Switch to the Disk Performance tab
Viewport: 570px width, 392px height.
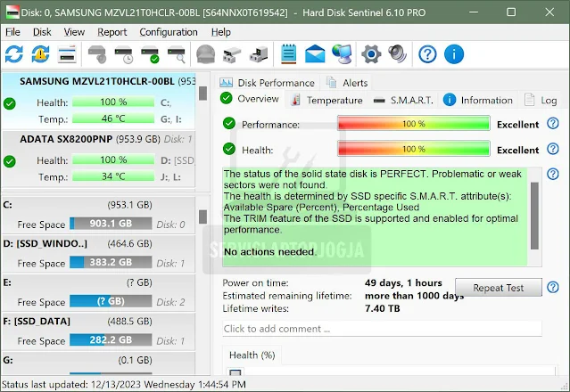click(x=268, y=83)
